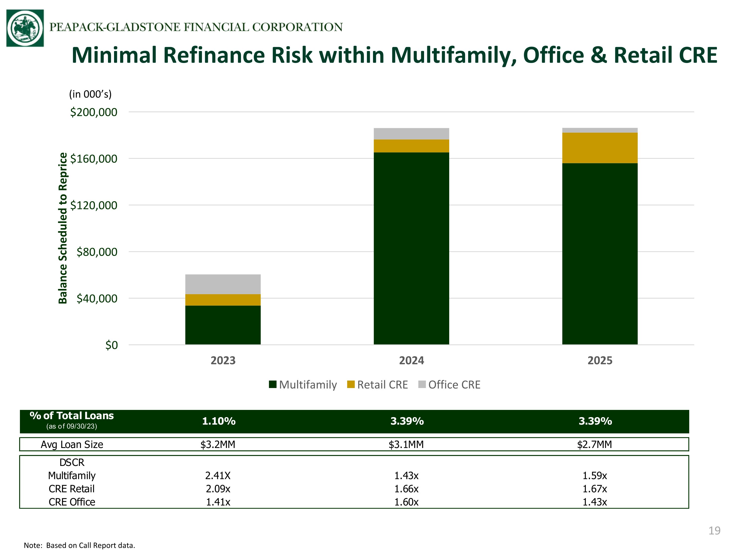Screen dimensions: 747x560
Task: Click the '% of Total Loans' row header
Action: pyautogui.click(x=72, y=416)
